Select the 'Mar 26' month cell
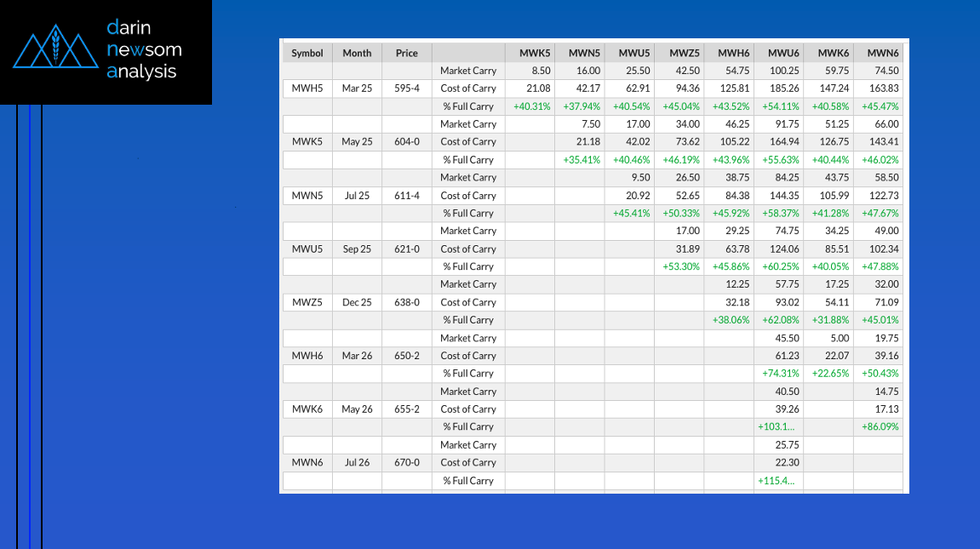 [x=357, y=356]
